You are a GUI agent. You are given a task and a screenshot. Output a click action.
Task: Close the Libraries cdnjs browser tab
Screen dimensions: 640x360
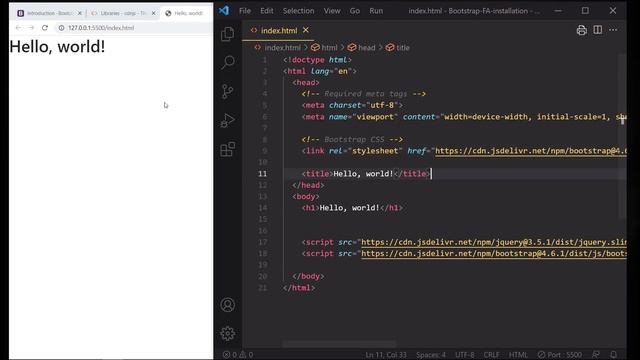tap(153, 13)
